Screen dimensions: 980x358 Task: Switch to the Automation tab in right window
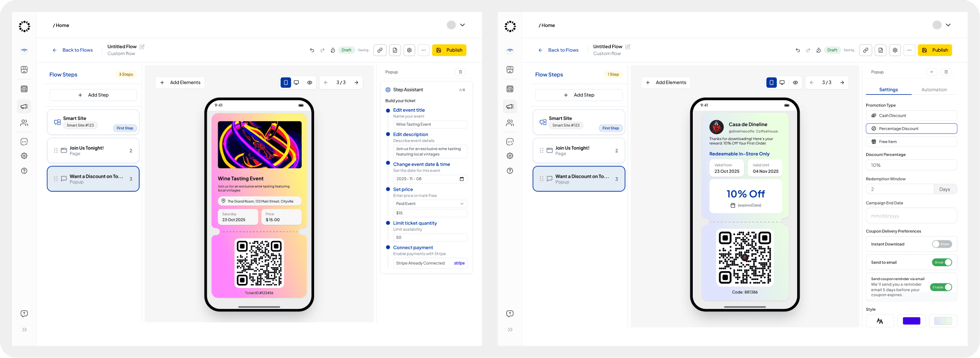[x=934, y=90]
